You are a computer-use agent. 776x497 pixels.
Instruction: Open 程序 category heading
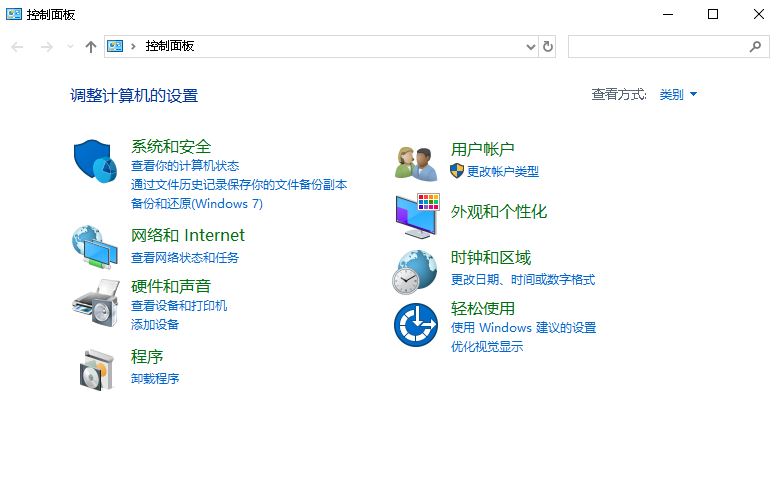tap(147, 356)
